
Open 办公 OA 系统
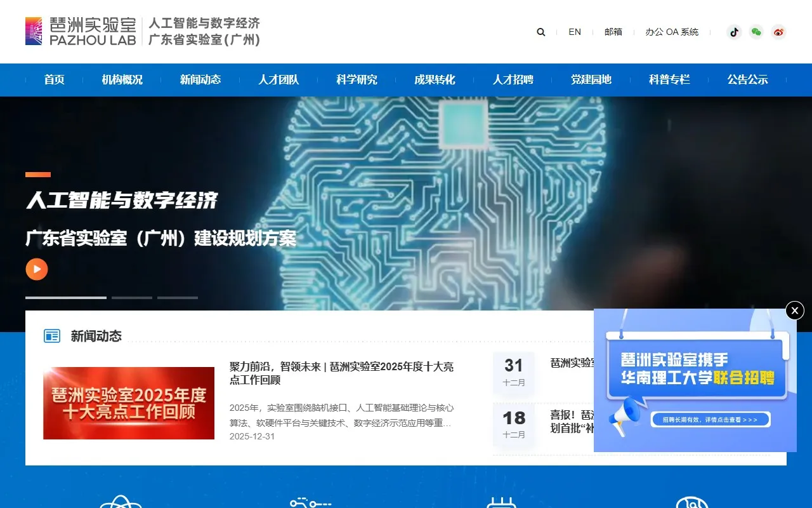tap(672, 32)
